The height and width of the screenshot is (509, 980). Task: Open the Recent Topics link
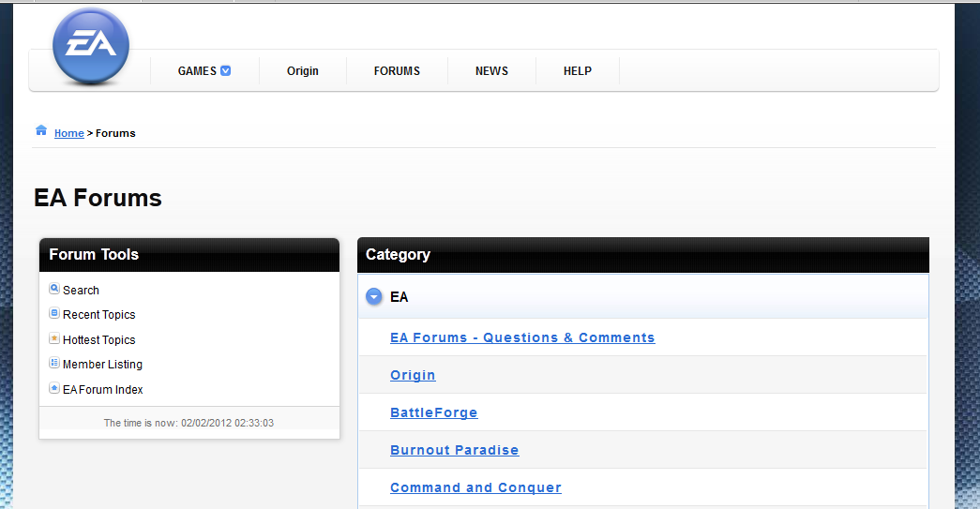pyautogui.click(x=98, y=315)
